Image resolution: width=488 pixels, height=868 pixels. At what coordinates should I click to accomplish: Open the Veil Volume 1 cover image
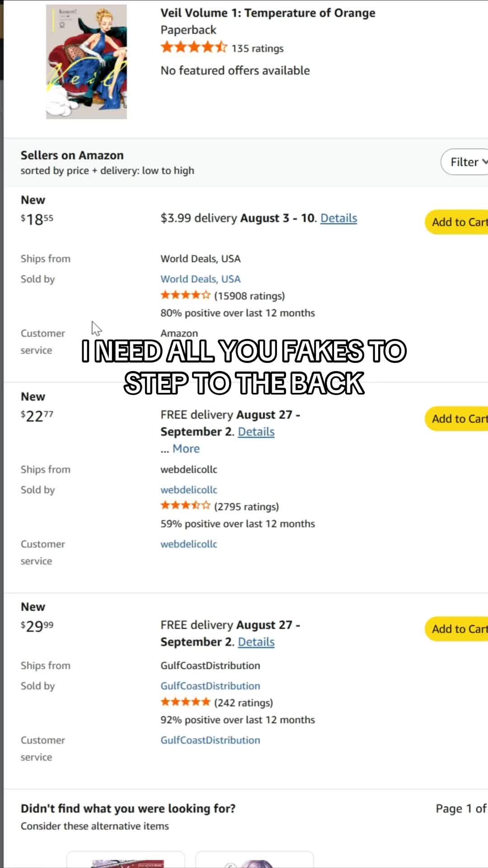click(86, 62)
